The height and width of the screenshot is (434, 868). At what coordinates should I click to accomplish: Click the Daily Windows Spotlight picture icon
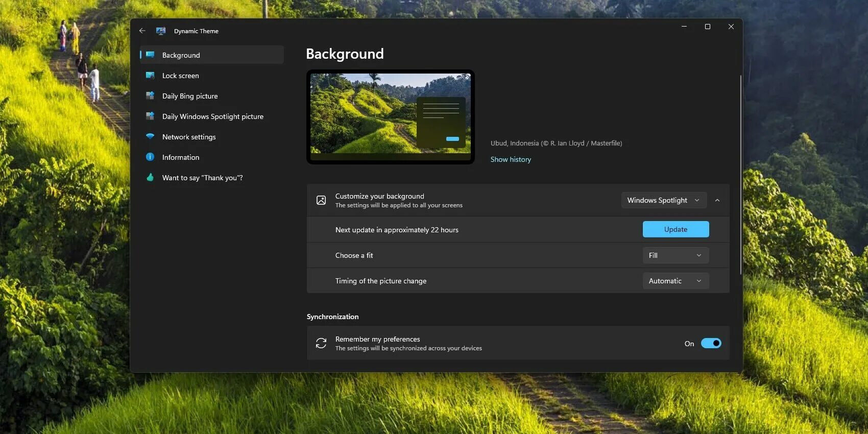150,116
